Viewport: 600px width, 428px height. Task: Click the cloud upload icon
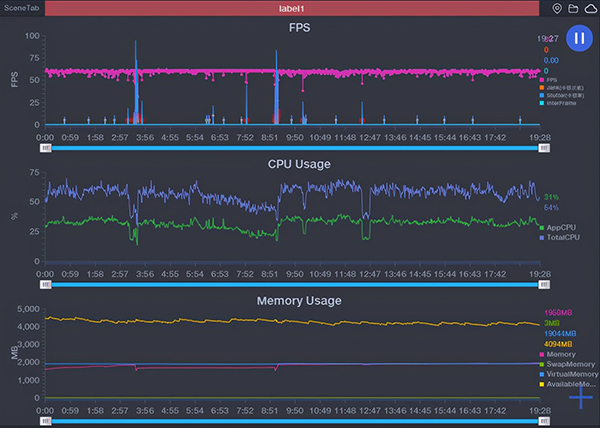click(589, 8)
